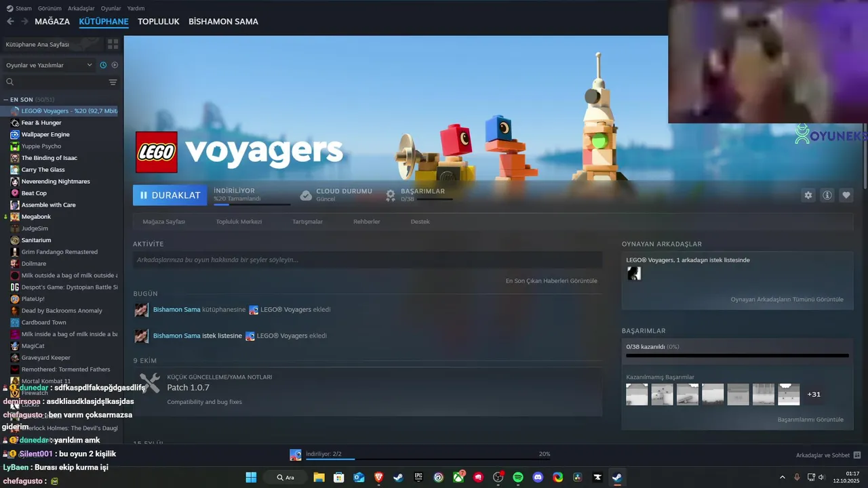Open Rehberler tab

(366, 222)
